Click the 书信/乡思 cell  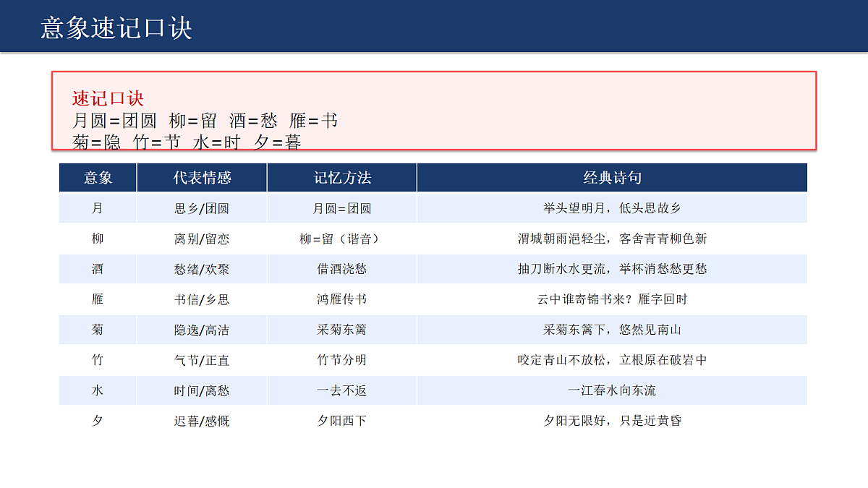click(202, 299)
